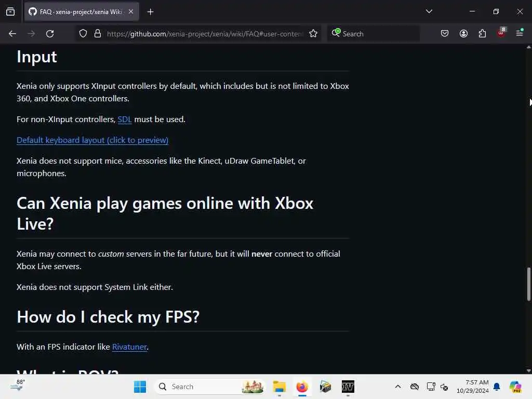Viewport: 532px width, 399px height.
Task: Click 'How do I check my FPS?' heading
Action: [108, 317]
